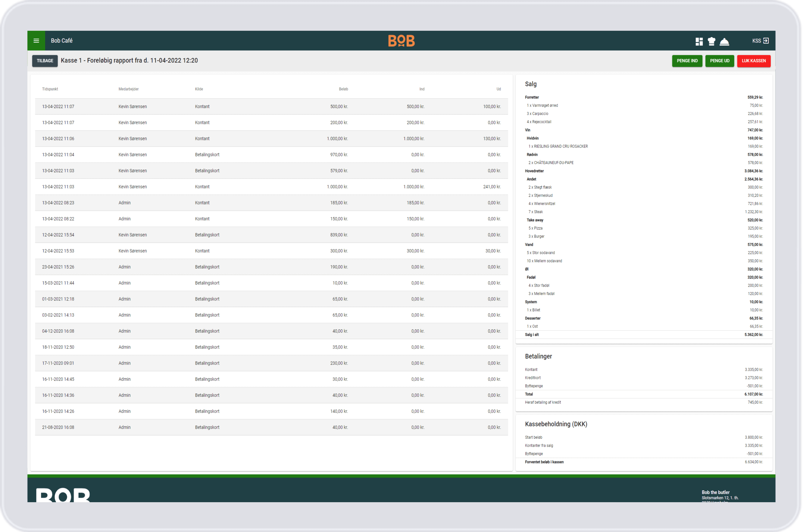Click the PENGE IND button
Image resolution: width=803 pixels, height=532 pixels.
[x=688, y=61]
